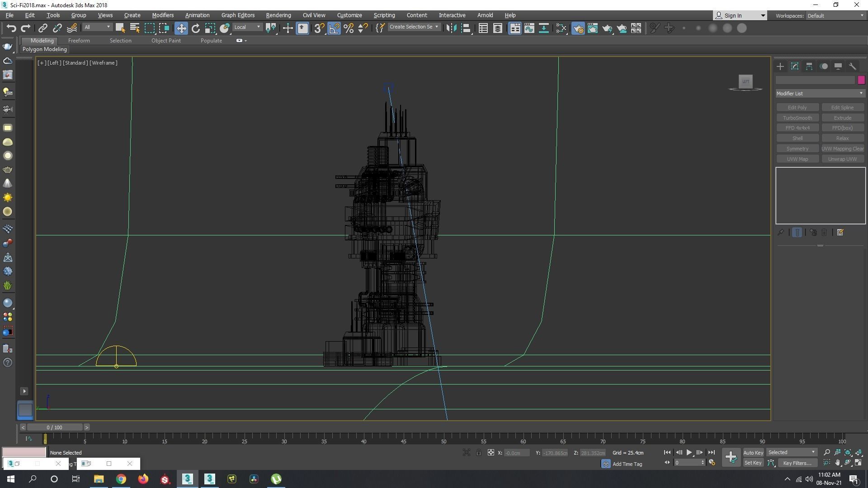Select the Move tool in main toolbar
This screenshot has width=868, height=488.
(181, 28)
